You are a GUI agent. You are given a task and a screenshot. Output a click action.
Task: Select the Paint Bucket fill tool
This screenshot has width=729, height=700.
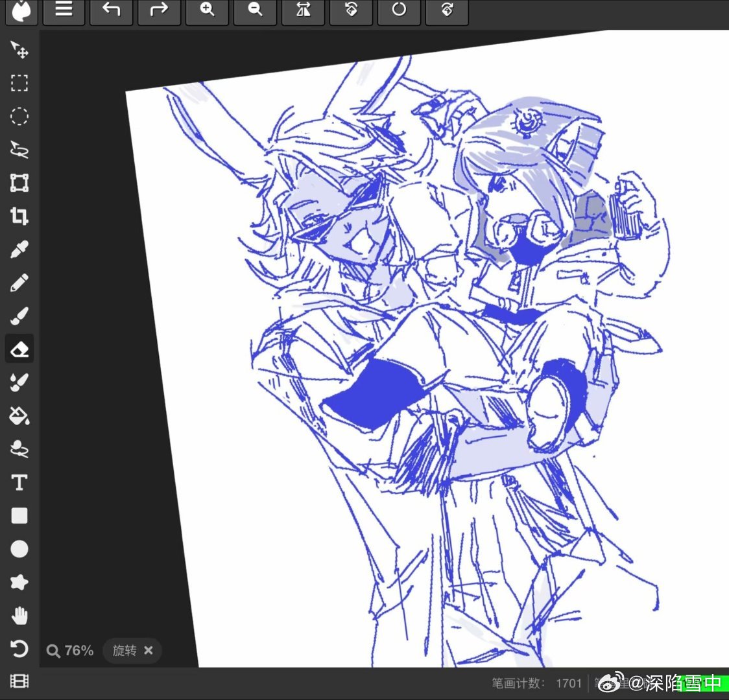[x=19, y=415]
